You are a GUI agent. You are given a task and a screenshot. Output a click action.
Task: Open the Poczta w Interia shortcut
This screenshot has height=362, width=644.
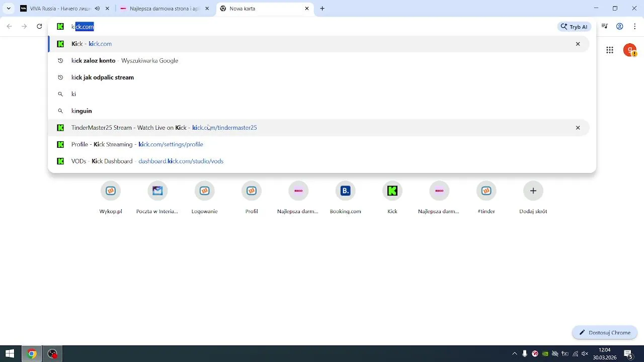[157, 198]
